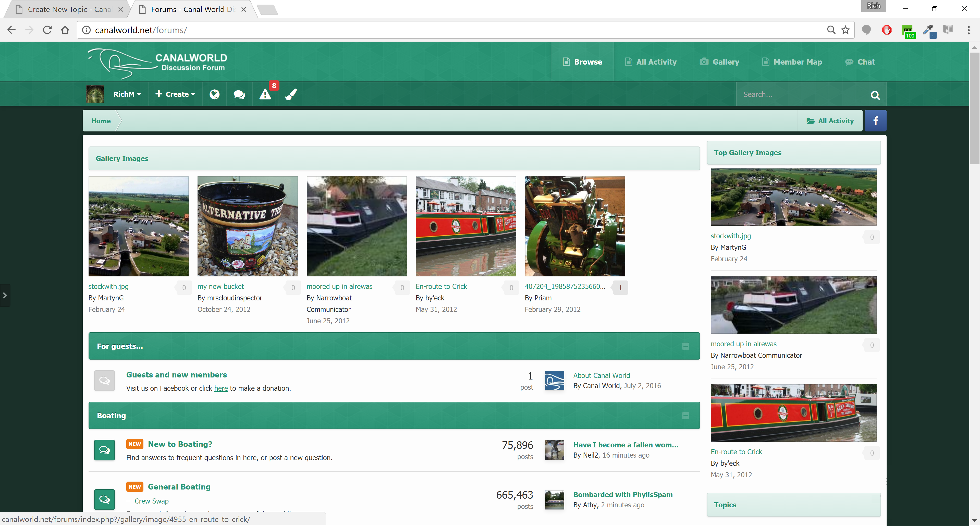The width and height of the screenshot is (980, 526).
Task: Collapse the Boating section
Action: tap(685, 416)
